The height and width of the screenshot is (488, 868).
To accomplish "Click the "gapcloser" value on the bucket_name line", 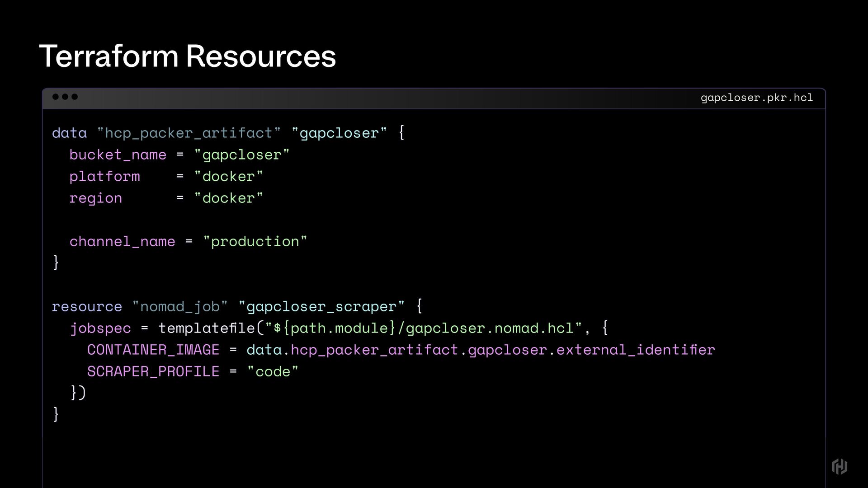I will [x=241, y=155].
